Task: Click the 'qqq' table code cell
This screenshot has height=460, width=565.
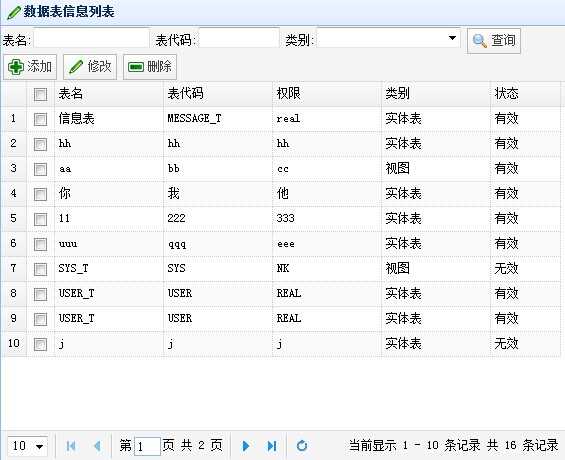Action: click(x=218, y=244)
